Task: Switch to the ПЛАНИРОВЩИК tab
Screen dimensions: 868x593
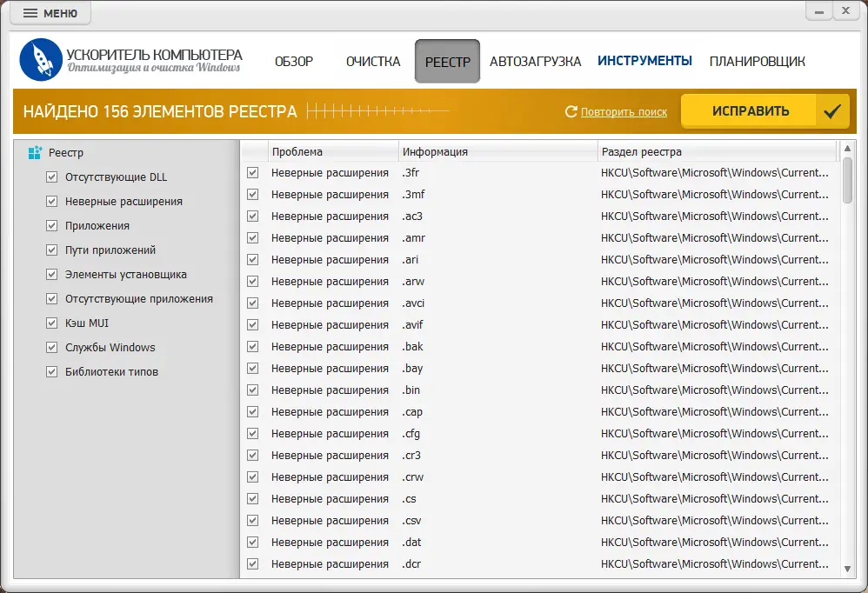Action: click(757, 62)
